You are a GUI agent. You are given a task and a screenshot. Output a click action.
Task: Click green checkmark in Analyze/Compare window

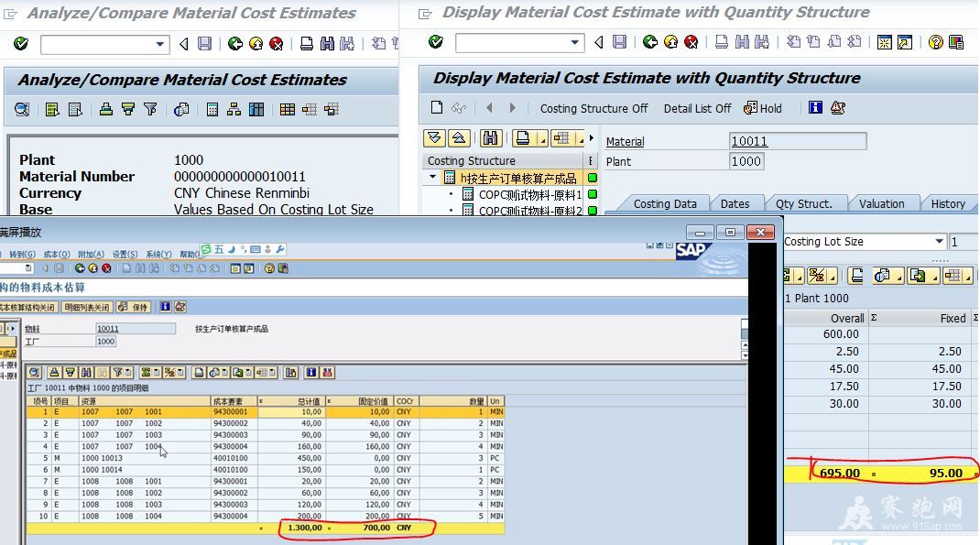(x=21, y=44)
